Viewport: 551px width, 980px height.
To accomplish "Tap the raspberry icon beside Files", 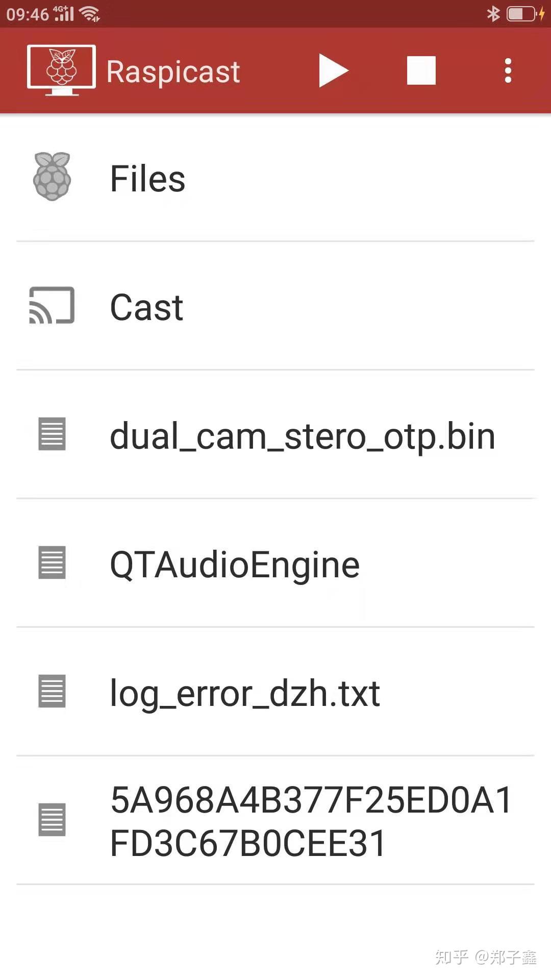I will 51,178.
